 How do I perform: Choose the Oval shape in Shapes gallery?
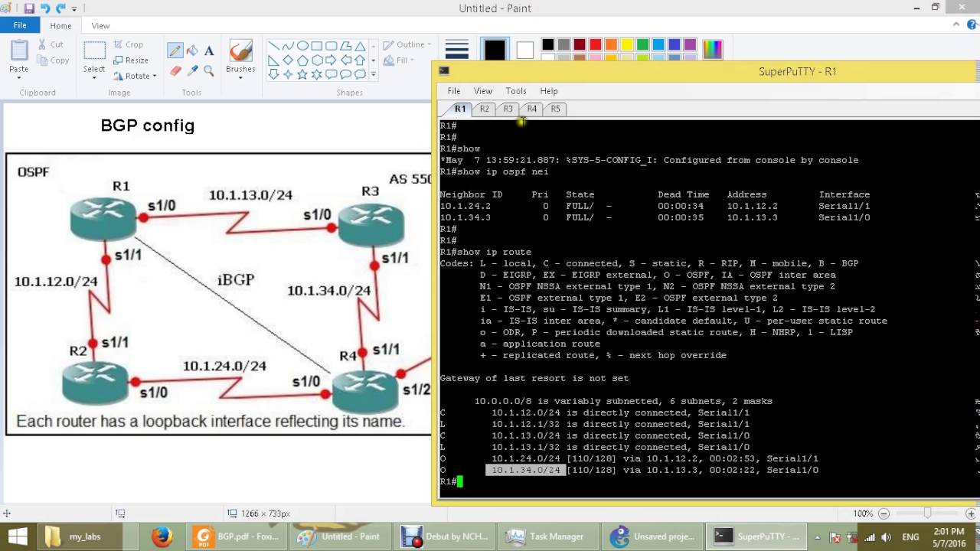[302, 46]
